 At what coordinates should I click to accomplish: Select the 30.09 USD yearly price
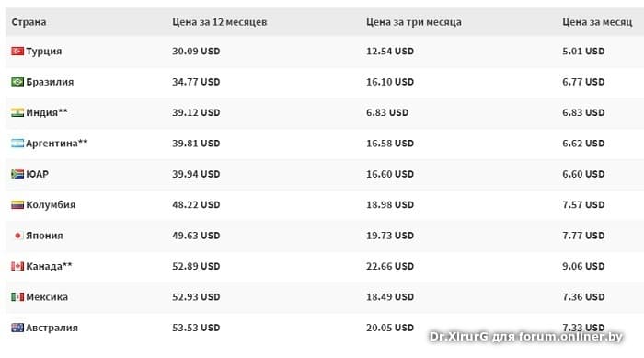point(196,51)
